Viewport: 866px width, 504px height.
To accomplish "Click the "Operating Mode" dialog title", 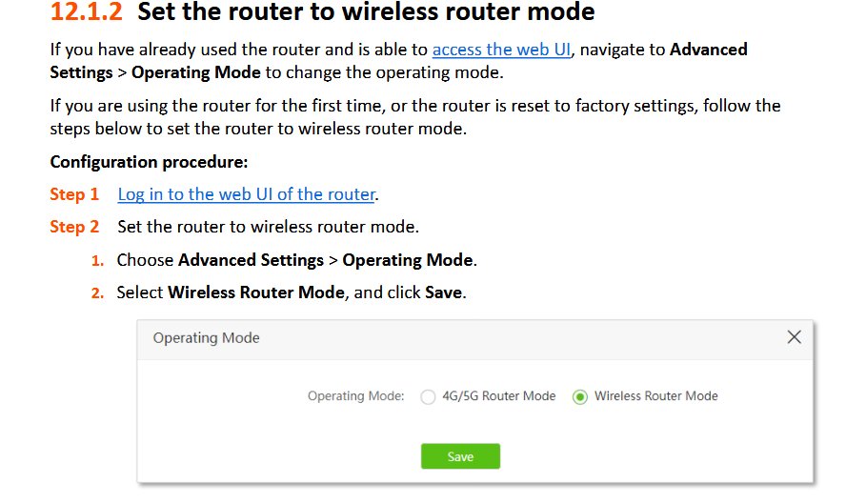I will [x=206, y=338].
